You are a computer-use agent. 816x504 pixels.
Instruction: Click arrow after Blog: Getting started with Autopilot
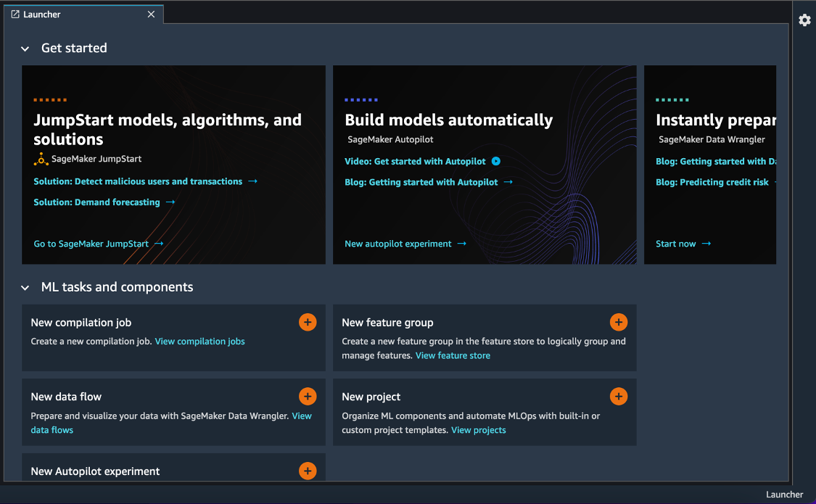[508, 181]
